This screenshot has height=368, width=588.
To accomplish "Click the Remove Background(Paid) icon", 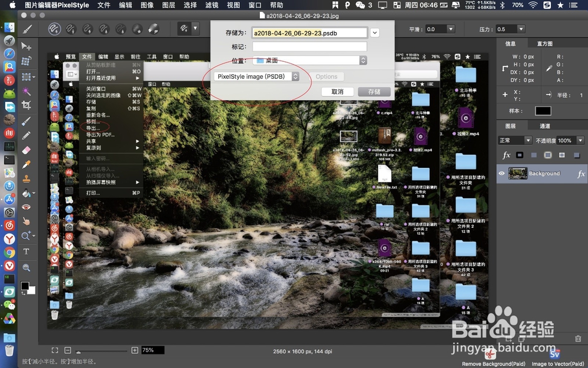I will [491, 353].
